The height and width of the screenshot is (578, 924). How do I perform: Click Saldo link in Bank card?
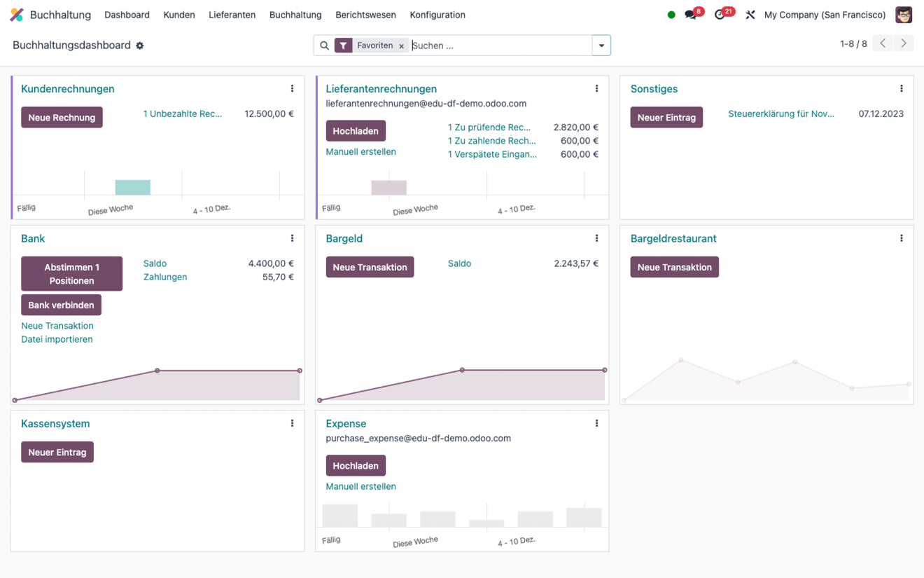tap(155, 263)
